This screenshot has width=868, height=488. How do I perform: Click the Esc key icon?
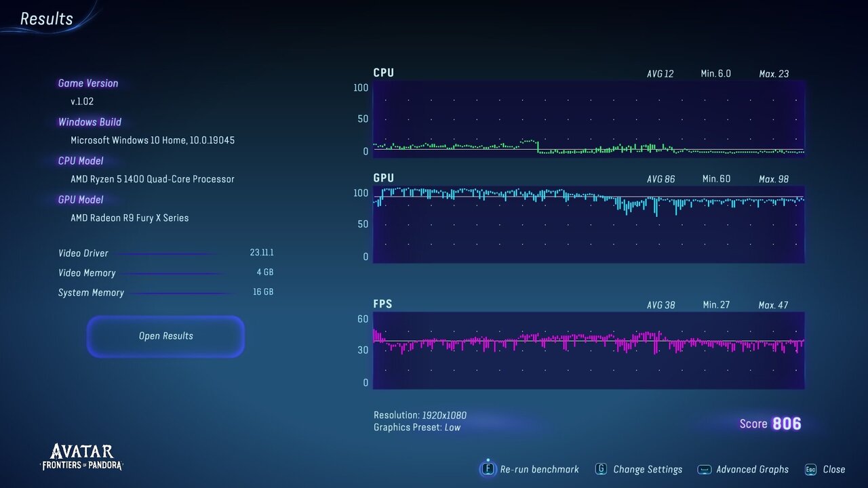coord(810,469)
